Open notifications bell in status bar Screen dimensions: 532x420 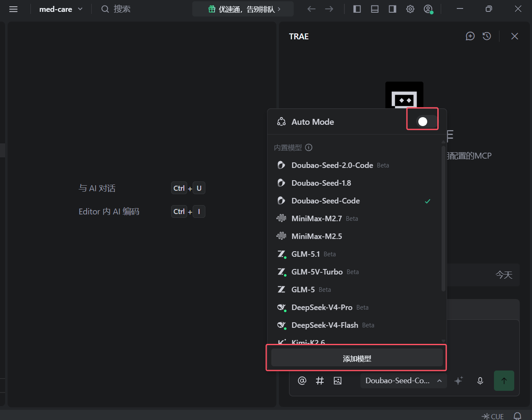pos(517,416)
